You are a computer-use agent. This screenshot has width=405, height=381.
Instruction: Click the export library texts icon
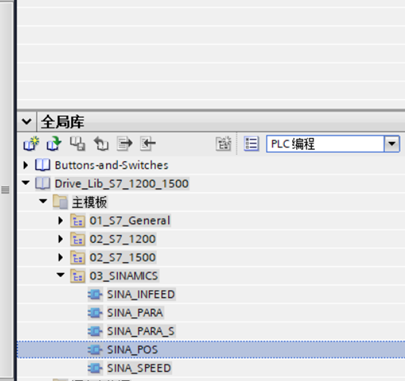[125, 144]
